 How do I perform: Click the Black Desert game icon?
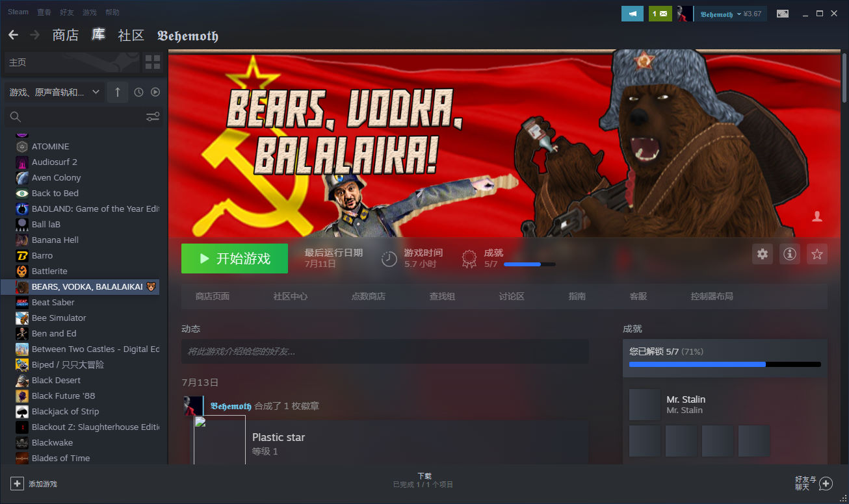(22, 380)
